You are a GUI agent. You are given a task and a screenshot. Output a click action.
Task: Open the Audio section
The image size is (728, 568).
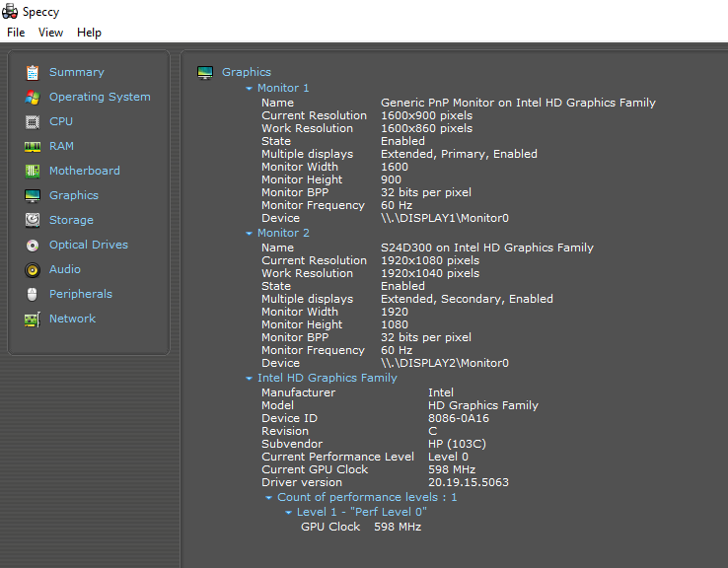pyautogui.click(x=65, y=269)
